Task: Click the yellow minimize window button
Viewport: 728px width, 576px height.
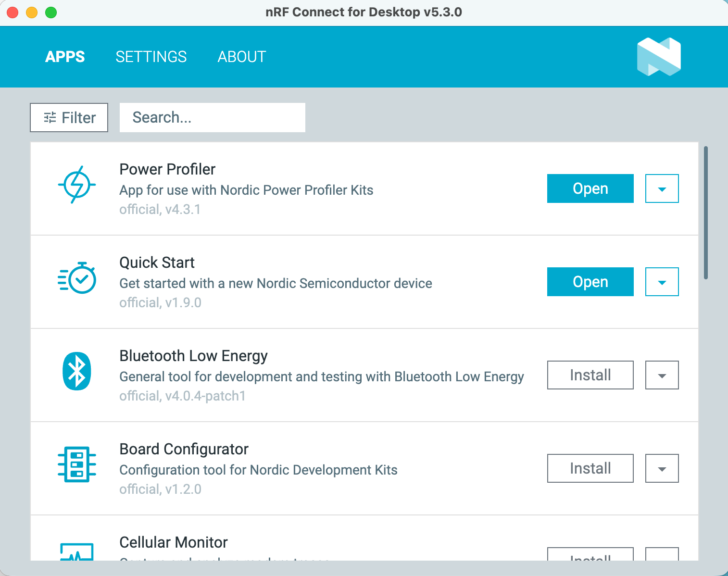Action: point(32,13)
